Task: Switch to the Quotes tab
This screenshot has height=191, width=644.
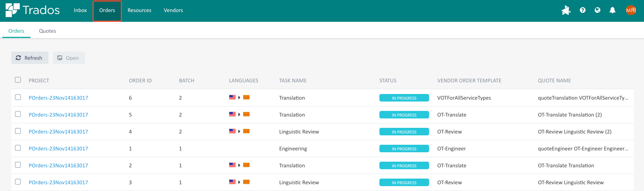Action: click(x=47, y=31)
